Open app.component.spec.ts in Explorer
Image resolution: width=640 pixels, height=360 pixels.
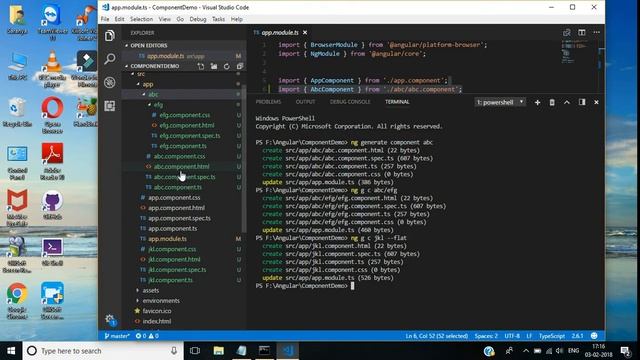(179, 218)
